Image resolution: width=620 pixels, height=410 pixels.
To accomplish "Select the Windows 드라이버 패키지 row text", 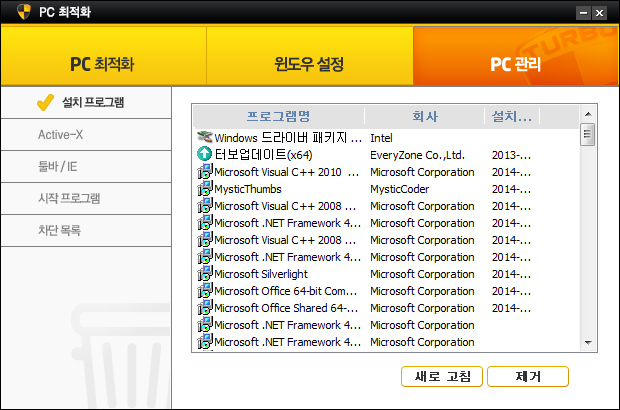I will pyautogui.click(x=288, y=138).
